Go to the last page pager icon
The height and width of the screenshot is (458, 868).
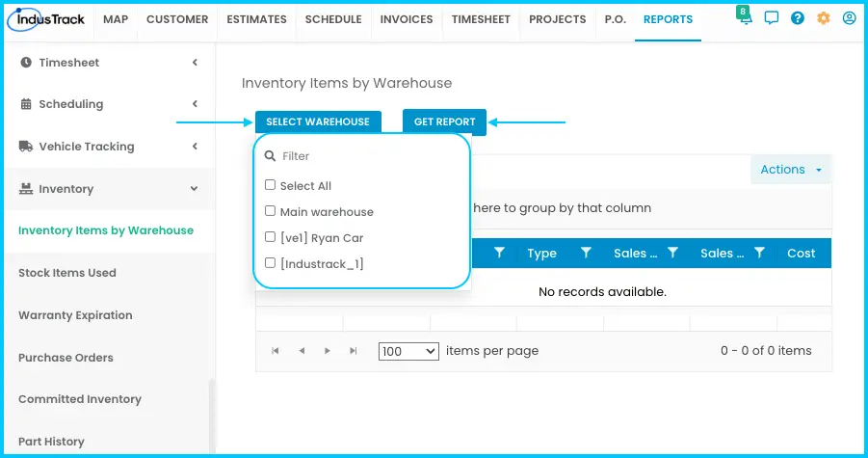(x=354, y=351)
